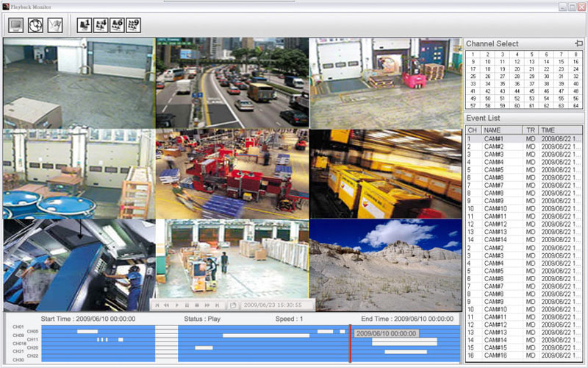588x368 pixels.
Task: Skip to the last frame
Action: click(218, 305)
